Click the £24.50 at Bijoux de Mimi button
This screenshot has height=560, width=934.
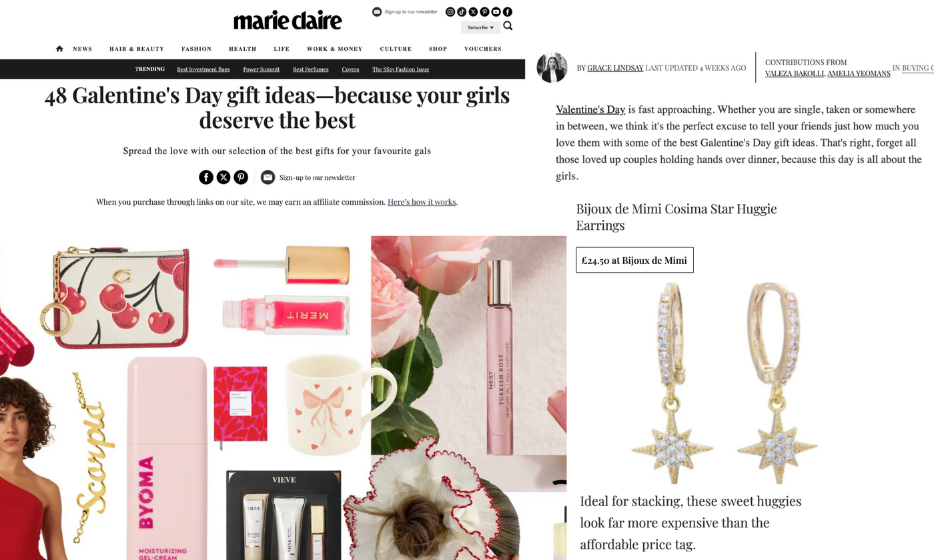coord(634,260)
